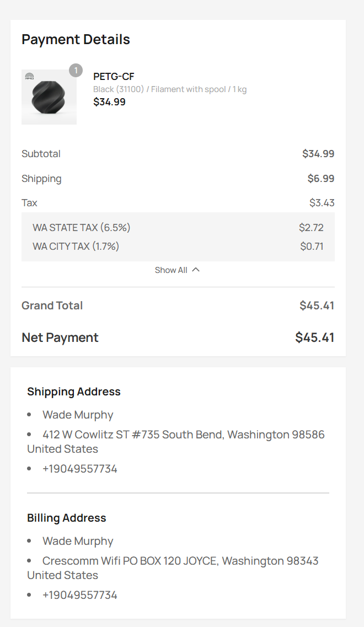This screenshot has height=627, width=364.
Task: Click the Tax amount $3.43
Action: click(322, 203)
